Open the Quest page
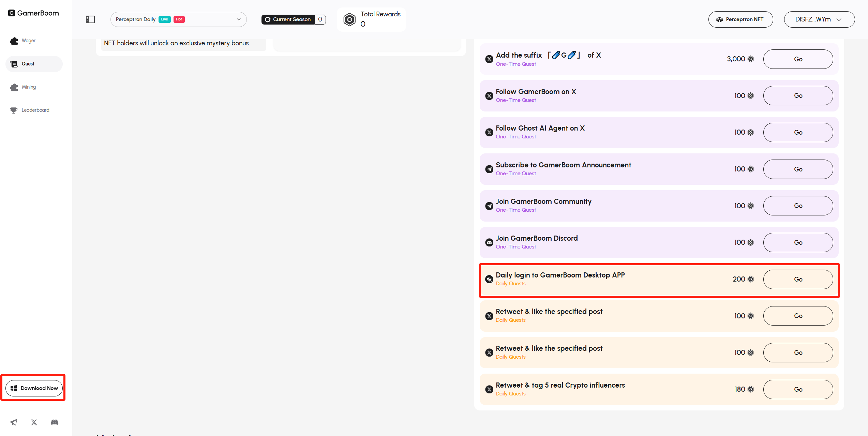The image size is (868, 436). (x=34, y=64)
